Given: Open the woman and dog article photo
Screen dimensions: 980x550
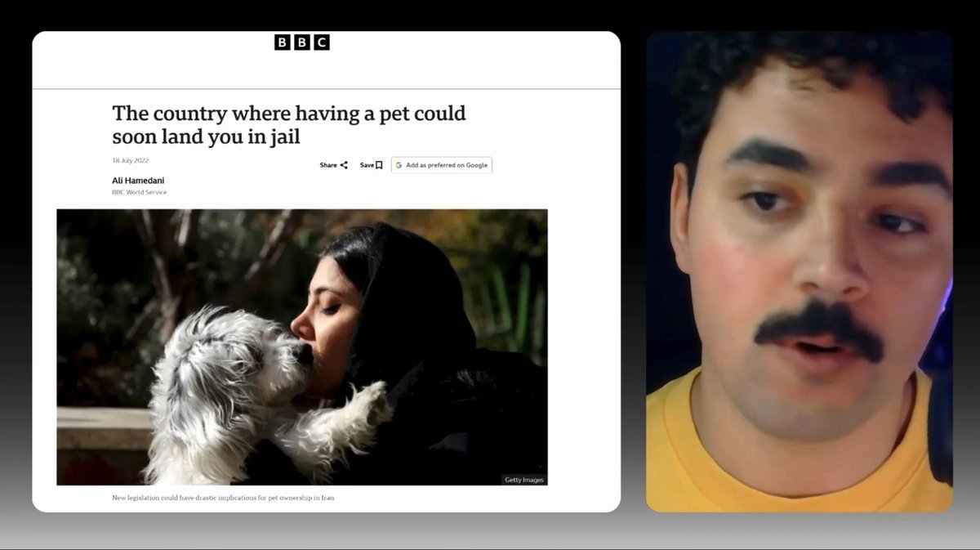Looking at the screenshot, I should click(302, 347).
